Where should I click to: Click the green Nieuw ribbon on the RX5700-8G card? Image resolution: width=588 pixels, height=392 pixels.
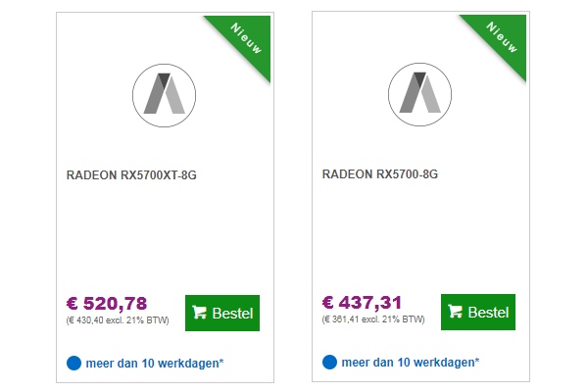[x=503, y=38]
